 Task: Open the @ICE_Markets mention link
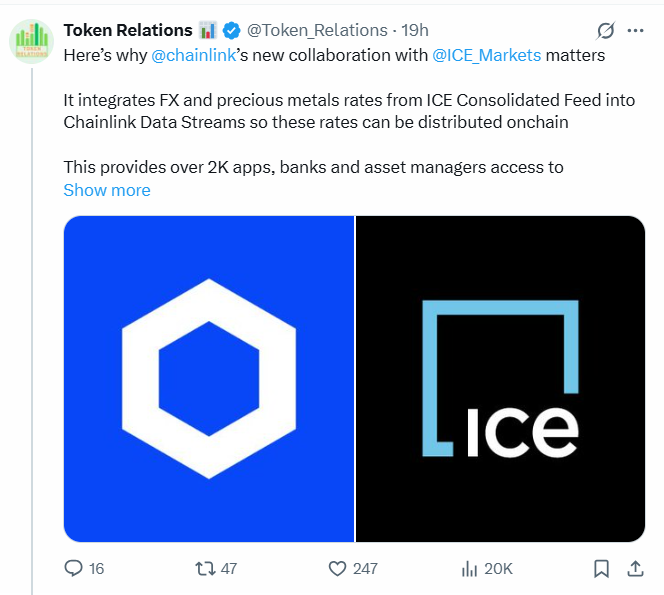click(487, 55)
